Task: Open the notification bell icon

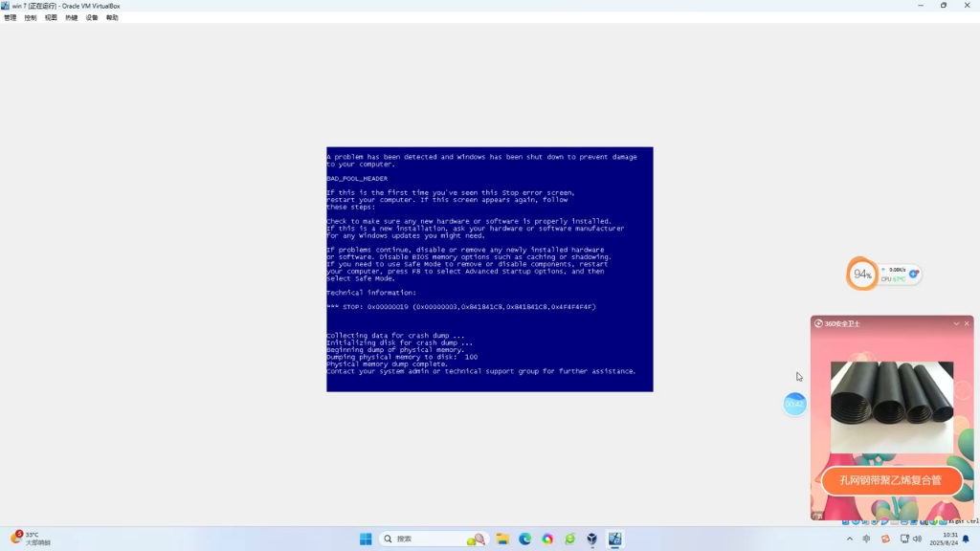Action: coord(967,539)
